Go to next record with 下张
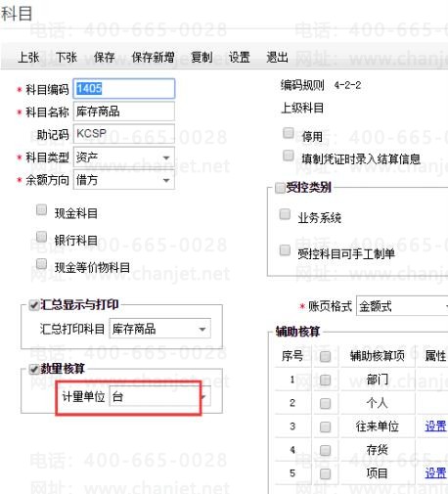This screenshot has width=448, height=494. tap(67, 58)
